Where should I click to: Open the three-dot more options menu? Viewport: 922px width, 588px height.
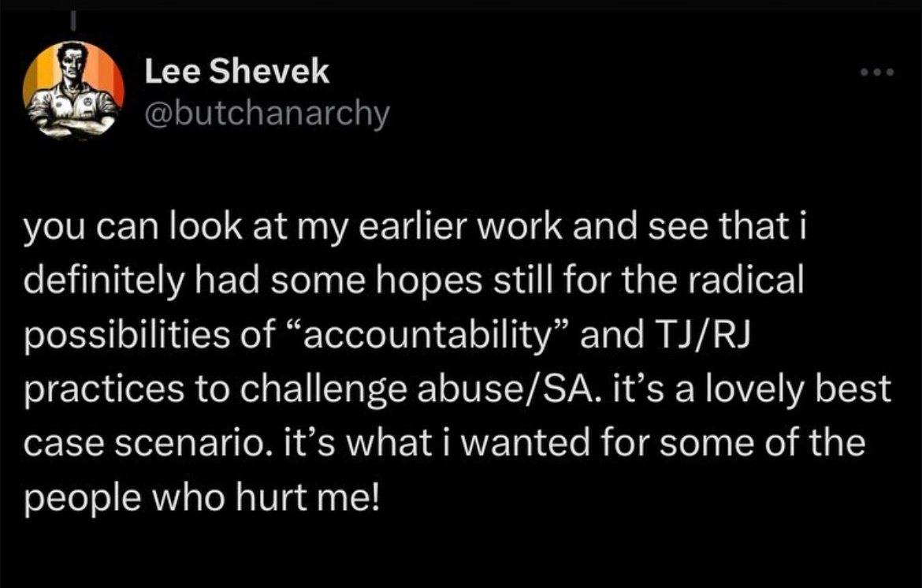point(876,73)
